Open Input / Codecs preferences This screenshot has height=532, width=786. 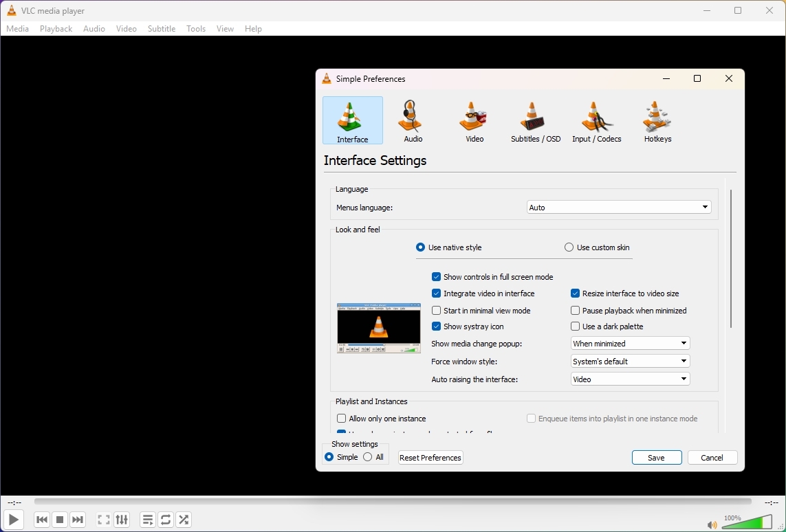(596, 120)
